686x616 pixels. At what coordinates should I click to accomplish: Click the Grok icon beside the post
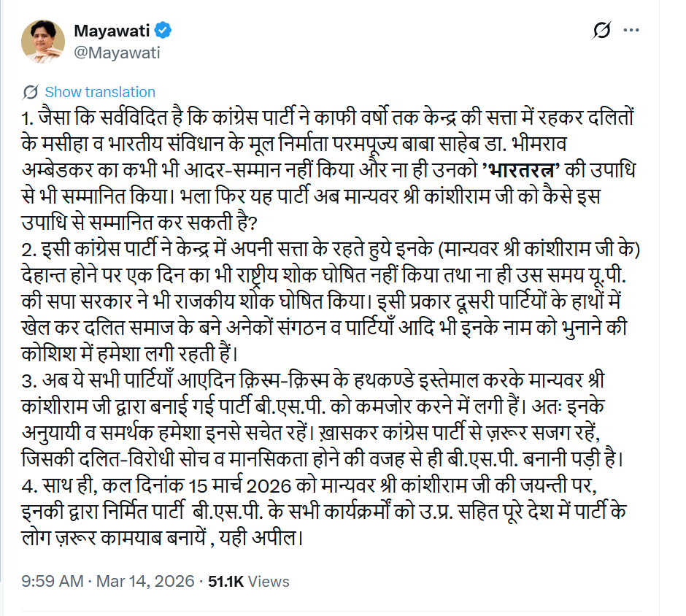(x=603, y=31)
